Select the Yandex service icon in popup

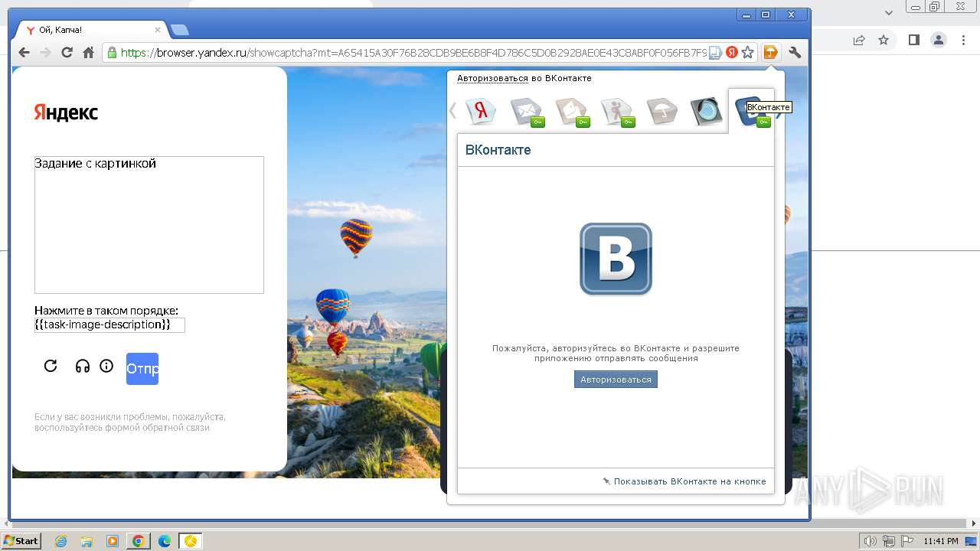pos(482,111)
